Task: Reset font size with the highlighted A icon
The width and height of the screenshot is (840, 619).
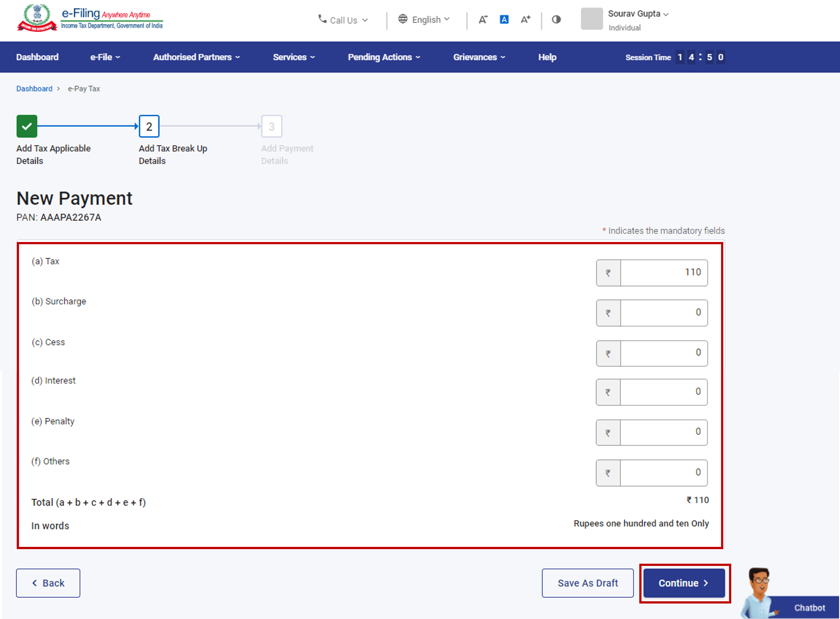Action: (504, 19)
